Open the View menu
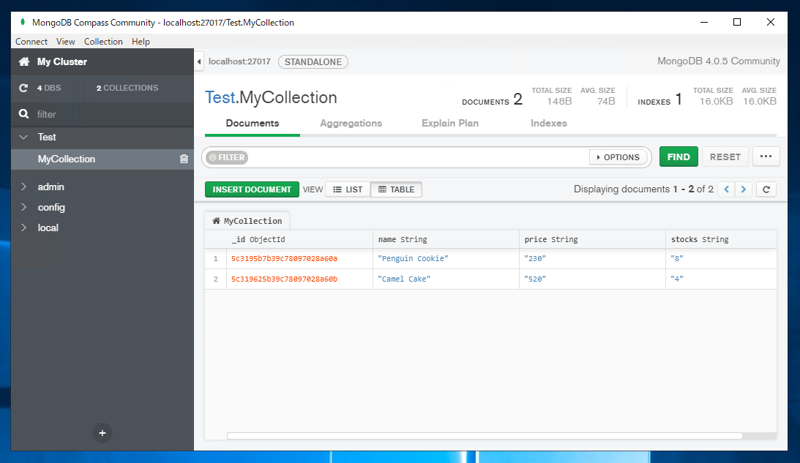Screen dimensions: 800x463 click(65, 41)
